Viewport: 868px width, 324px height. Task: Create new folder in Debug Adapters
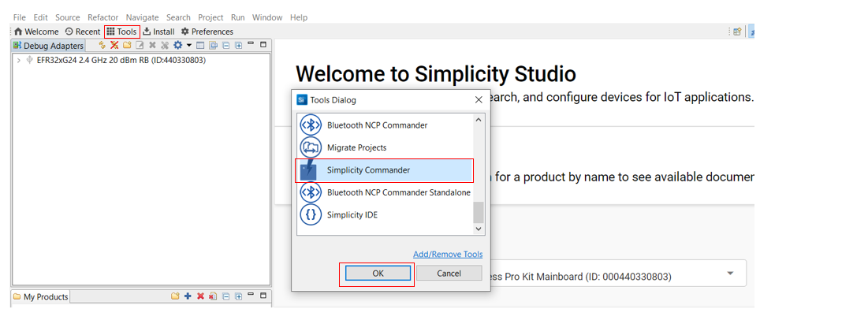[127, 45]
